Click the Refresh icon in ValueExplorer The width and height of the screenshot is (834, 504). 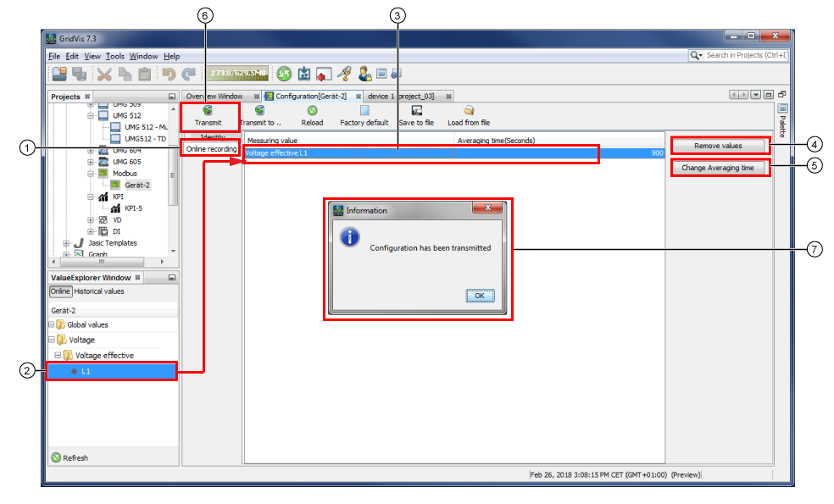(x=56, y=457)
